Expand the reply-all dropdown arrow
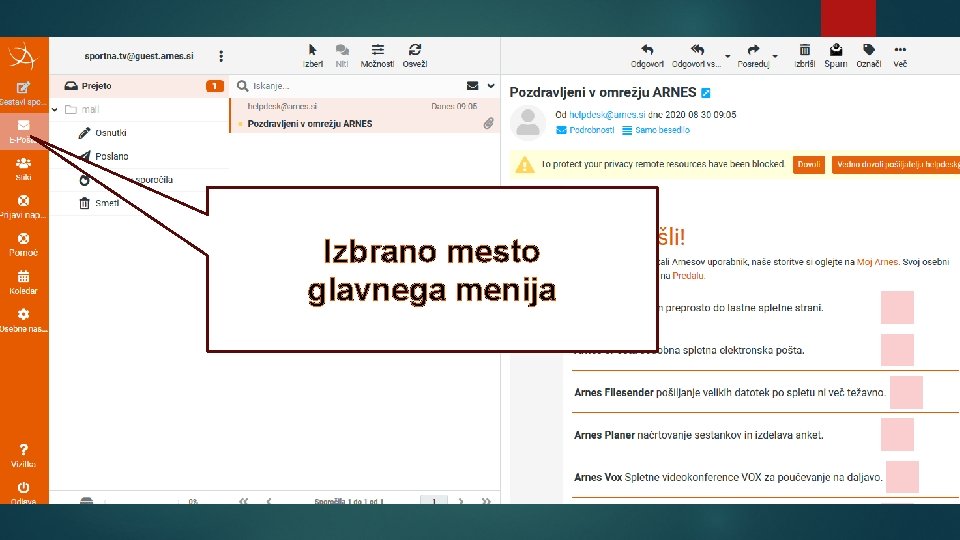The image size is (960, 540). pos(727,56)
